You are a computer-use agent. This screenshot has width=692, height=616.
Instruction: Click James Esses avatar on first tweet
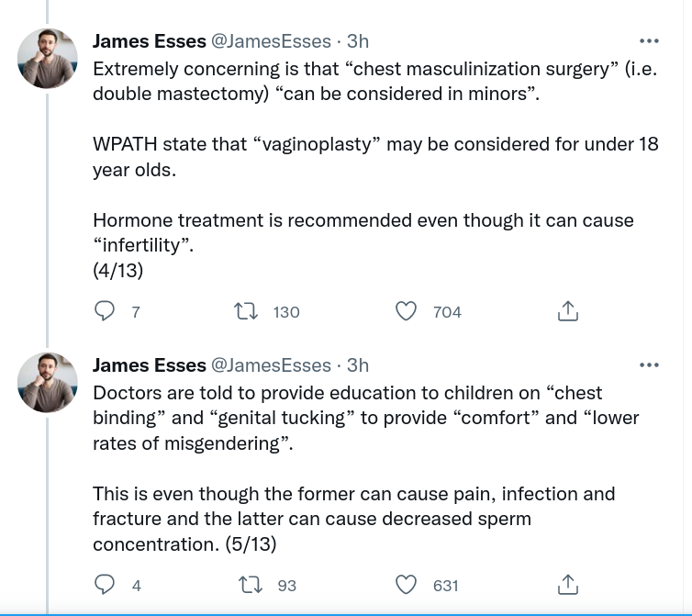(x=48, y=59)
